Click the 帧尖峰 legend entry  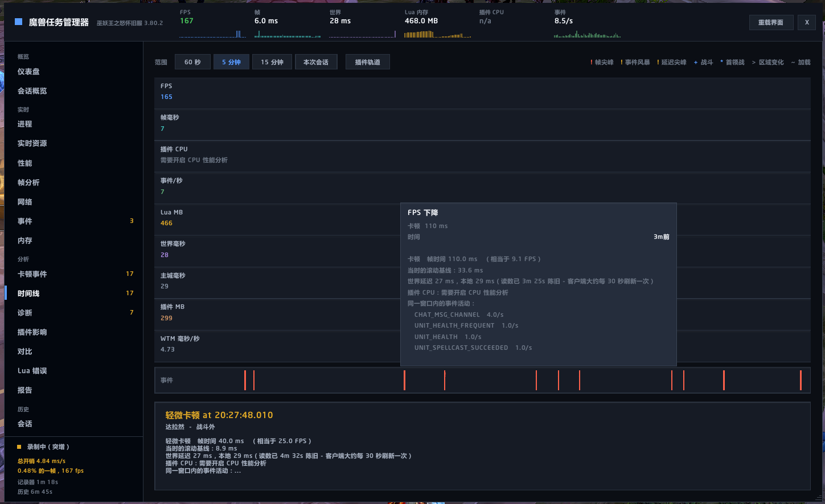click(602, 63)
